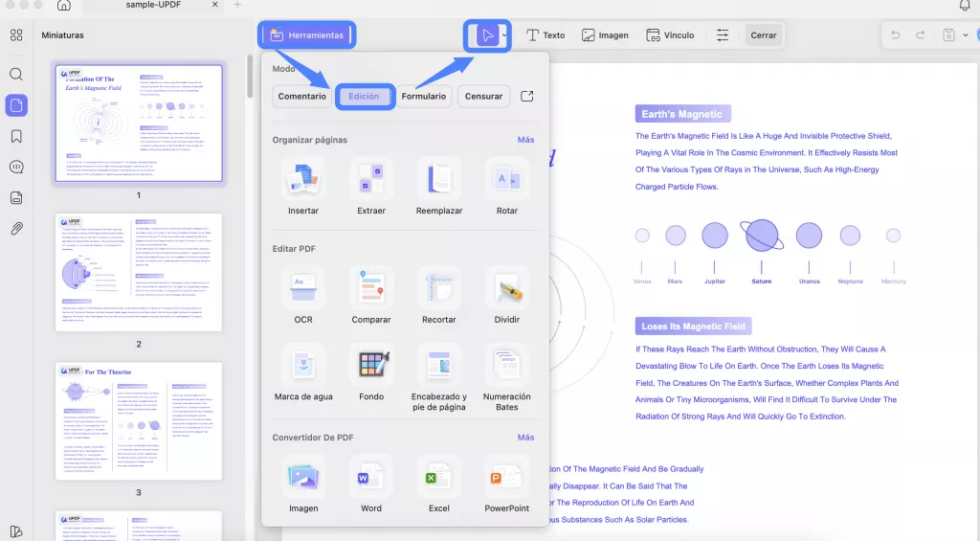Close the sample-UPDF tab
The image size is (980, 541).
pos(215,5)
